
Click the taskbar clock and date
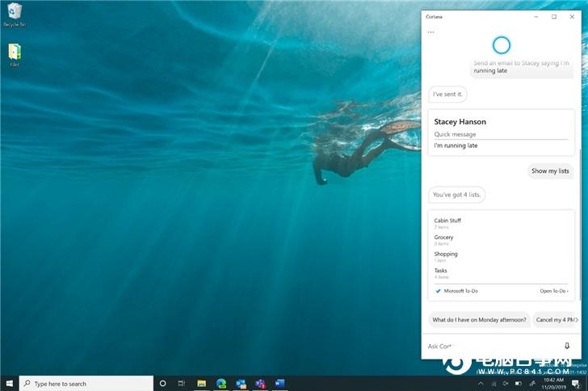(553, 384)
